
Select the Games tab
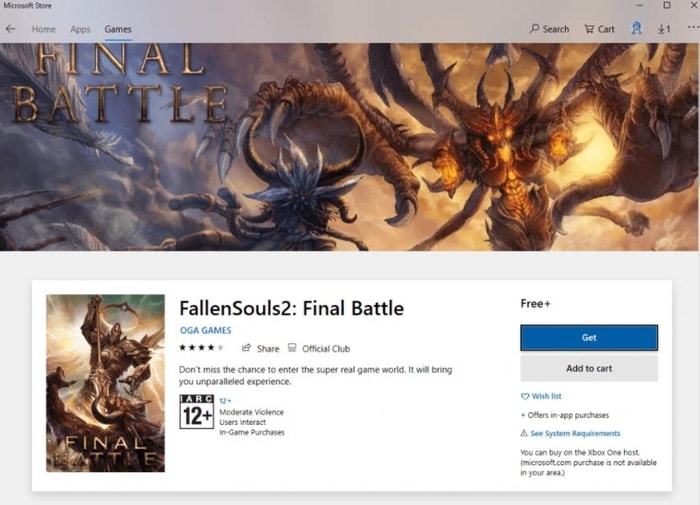pyautogui.click(x=118, y=29)
